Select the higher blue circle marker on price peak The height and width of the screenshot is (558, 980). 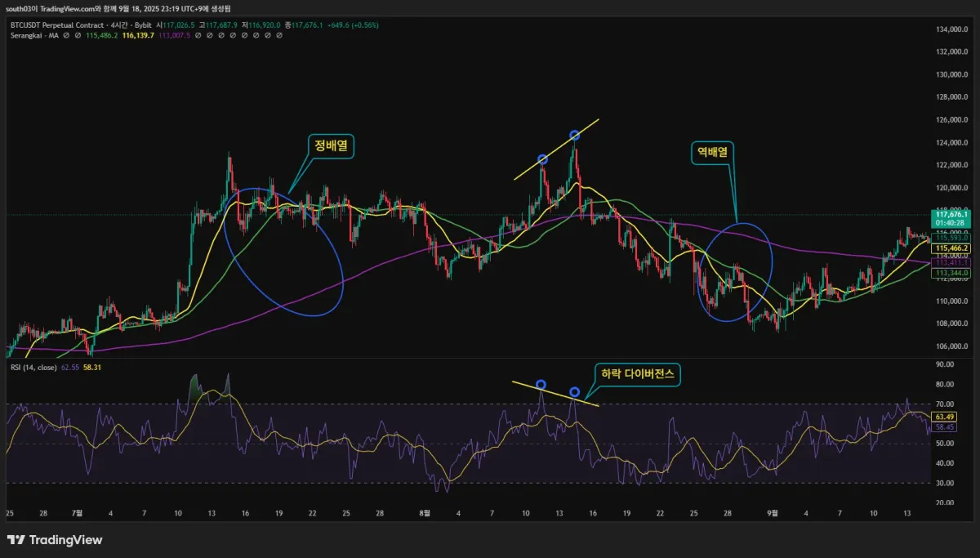574,135
